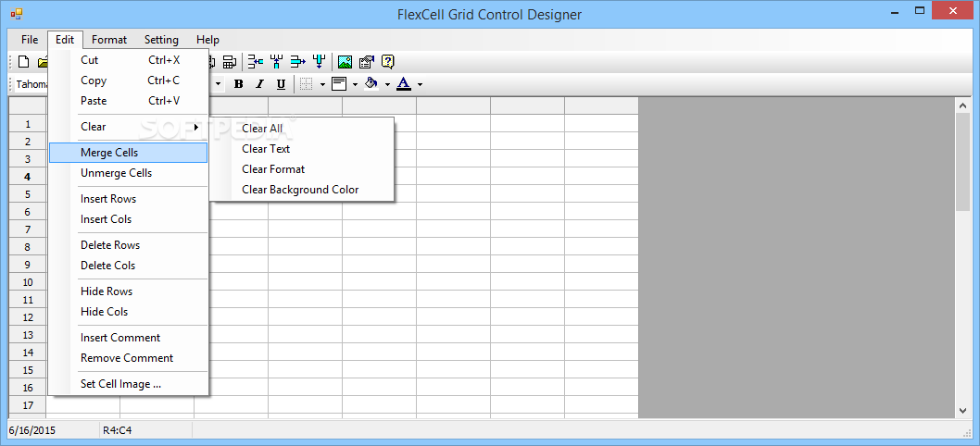
Task: Choose Set Cell Image ...
Action: pos(128,384)
